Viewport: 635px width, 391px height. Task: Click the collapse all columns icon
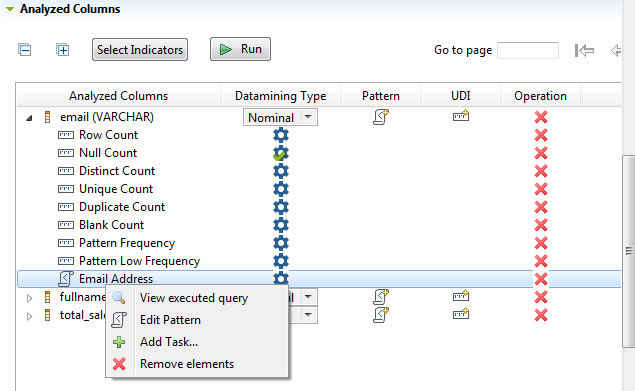pos(25,50)
